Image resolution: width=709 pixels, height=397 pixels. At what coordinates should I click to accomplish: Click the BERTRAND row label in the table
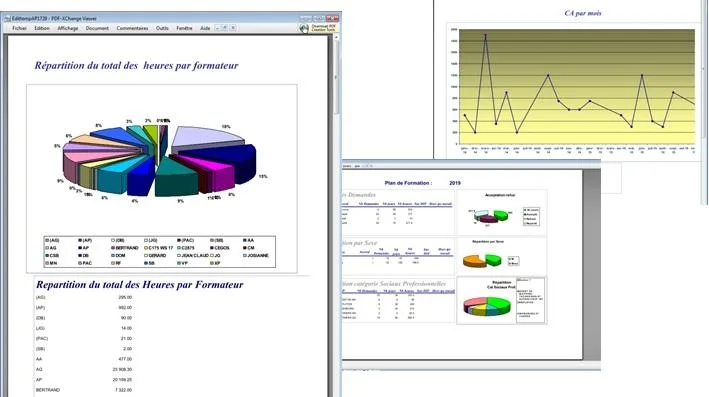(48, 390)
